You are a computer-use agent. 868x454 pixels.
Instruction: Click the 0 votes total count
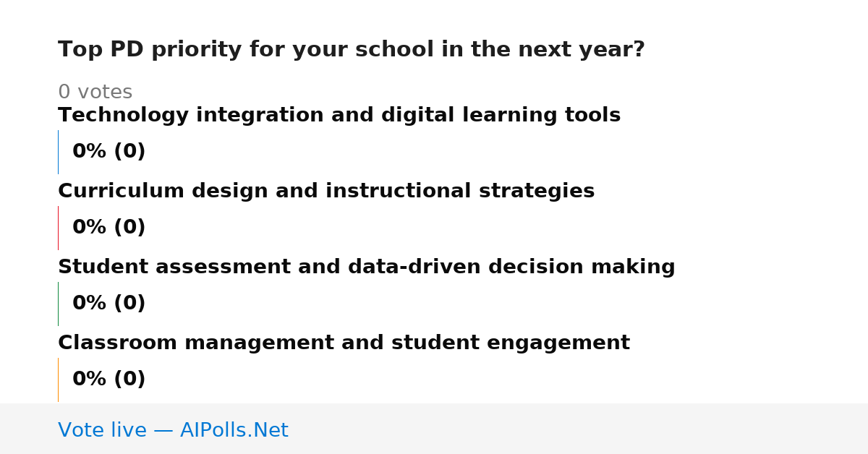click(95, 93)
